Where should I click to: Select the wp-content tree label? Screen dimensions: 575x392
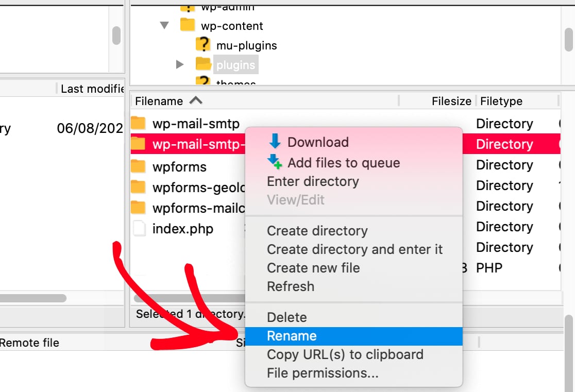[232, 26]
